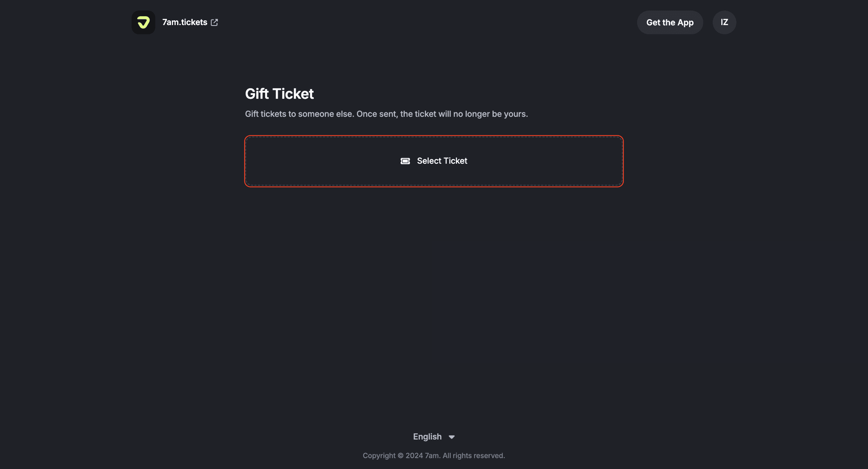Click the 'Gift tickets to someone else' sentence

pyautogui.click(x=299, y=114)
